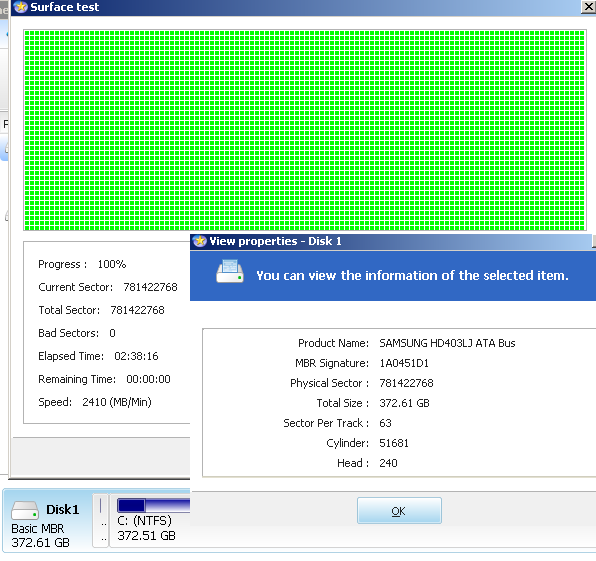Close the Surface test window

(x=588, y=7)
